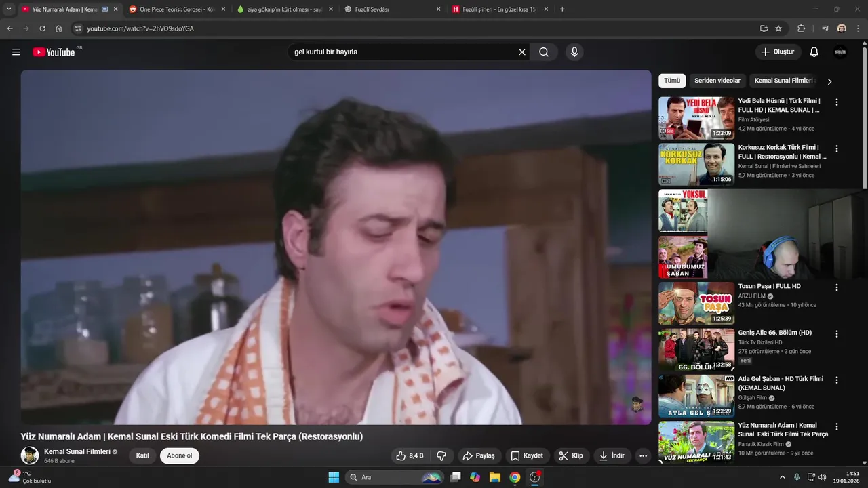Open Chrome tab search dropdown
Viewport: 868px width, 488px height.
pos(9,9)
